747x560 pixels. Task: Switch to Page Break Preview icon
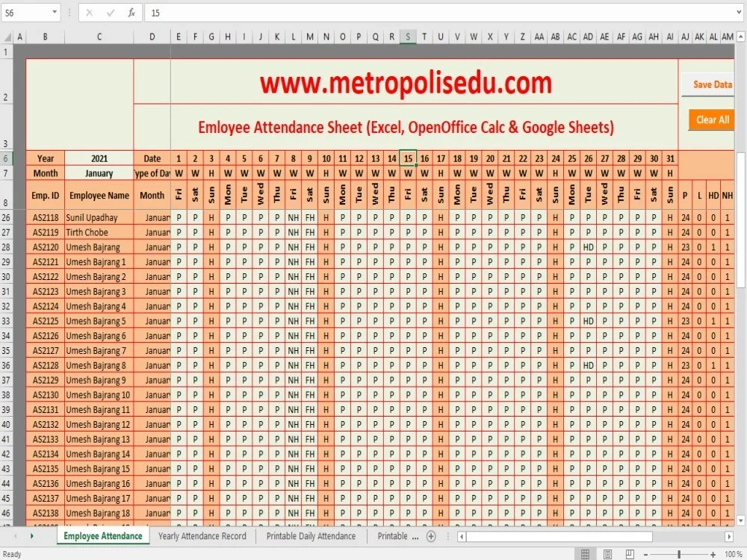coord(629,554)
